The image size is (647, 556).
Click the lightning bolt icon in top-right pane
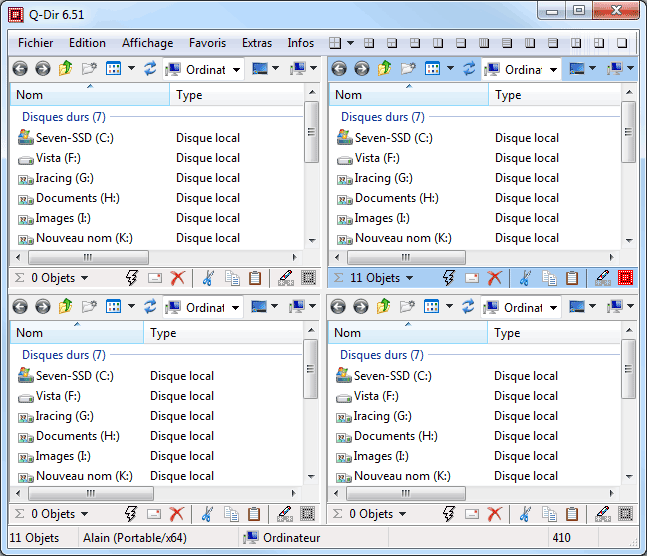pyautogui.click(x=449, y=278)
